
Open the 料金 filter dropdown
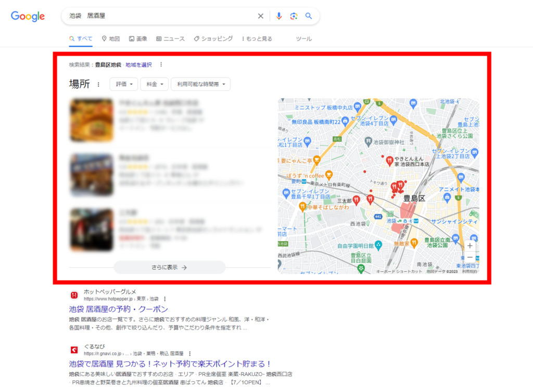[154, 84]
